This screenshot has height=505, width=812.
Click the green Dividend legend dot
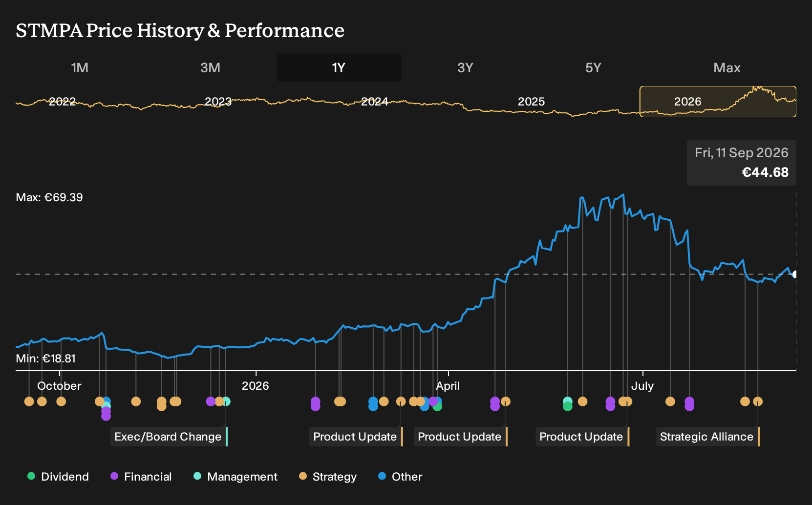[x=31, y=476]
